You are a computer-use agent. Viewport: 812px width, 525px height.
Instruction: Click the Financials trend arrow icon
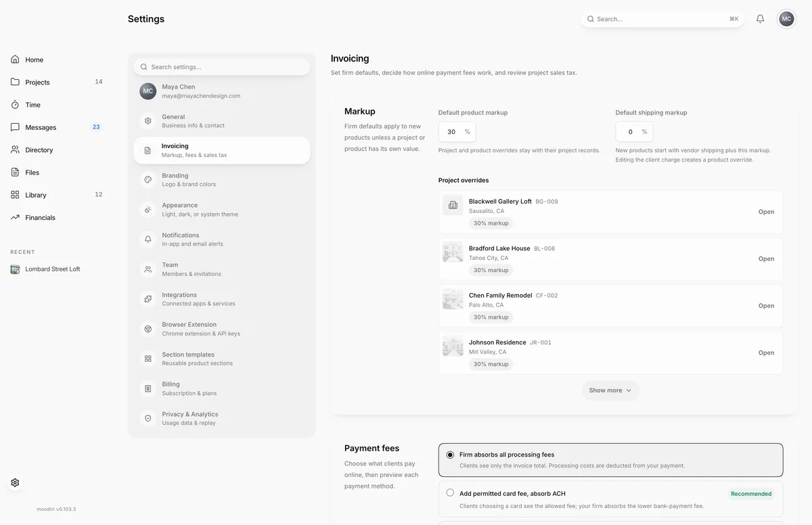pyautogui.click(x=15, y=217)
